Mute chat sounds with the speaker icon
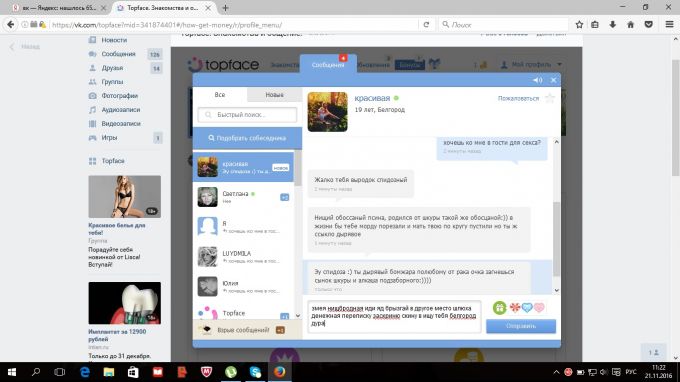680x382 pixels. coord(537,80)
